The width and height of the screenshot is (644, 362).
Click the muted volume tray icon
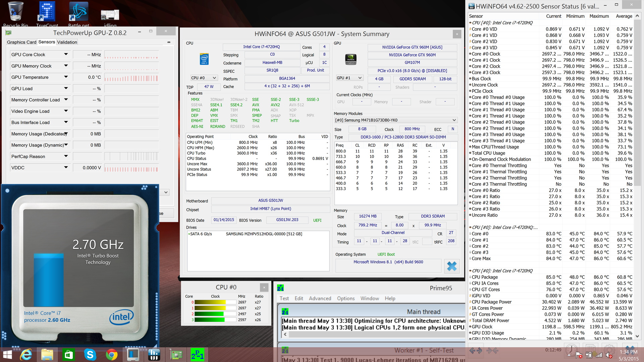click(x=609, y=355)
